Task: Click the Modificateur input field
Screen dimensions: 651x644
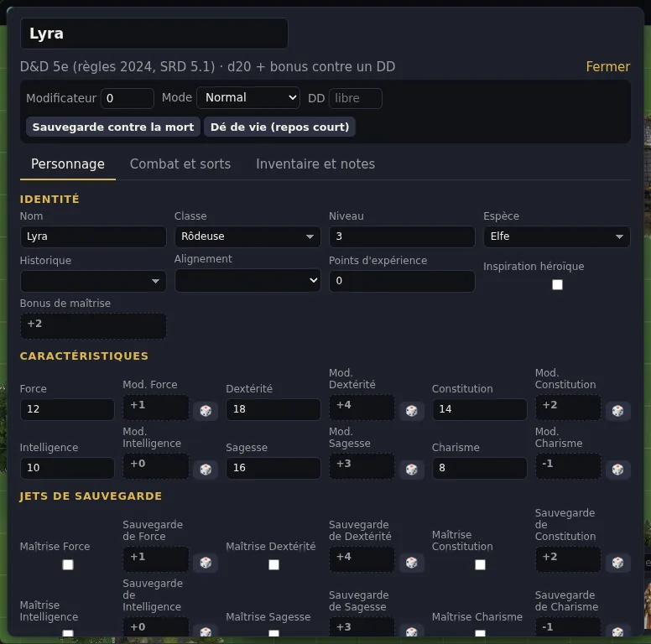Action: [x=128, y=98]
